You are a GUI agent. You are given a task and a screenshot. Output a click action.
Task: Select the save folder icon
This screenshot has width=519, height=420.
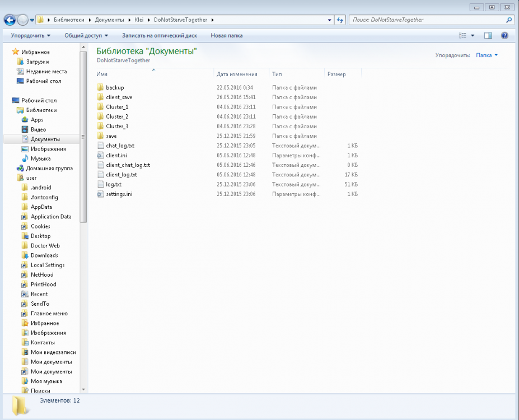tap(100, 136)
